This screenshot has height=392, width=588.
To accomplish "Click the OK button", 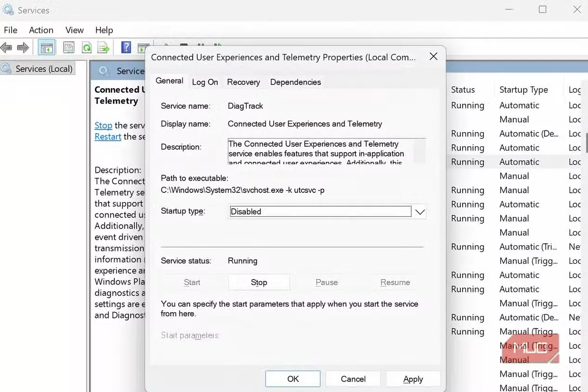I will point(293,379).
